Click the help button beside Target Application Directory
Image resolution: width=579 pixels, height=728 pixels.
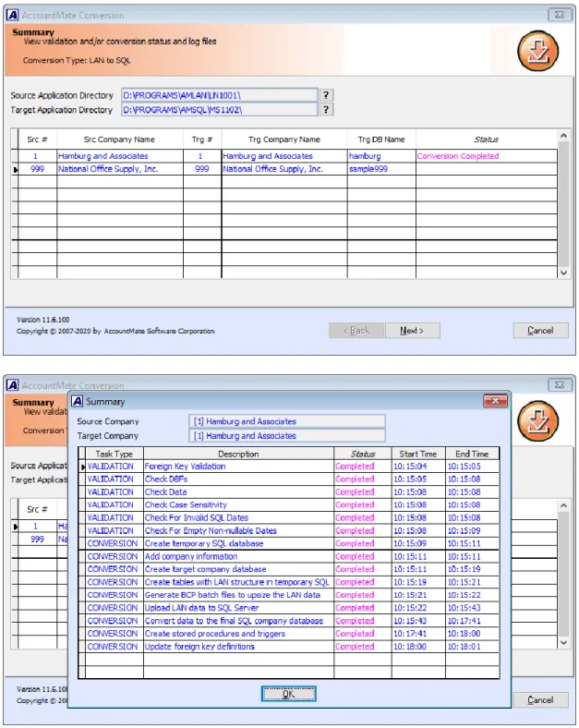click(x=326, y=110)
